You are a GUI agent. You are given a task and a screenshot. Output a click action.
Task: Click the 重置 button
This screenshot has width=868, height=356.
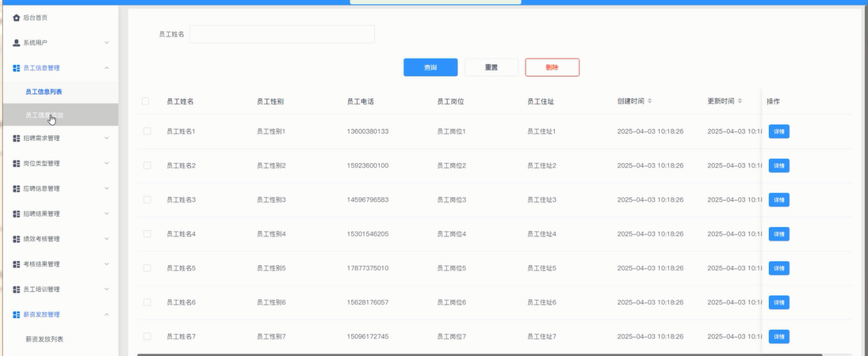point(491,67)
